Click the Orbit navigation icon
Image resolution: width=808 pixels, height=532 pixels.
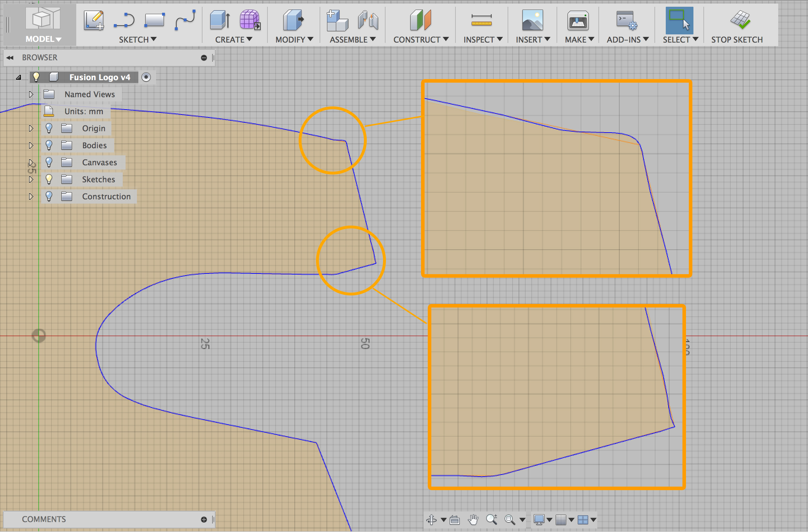point(432,520)
